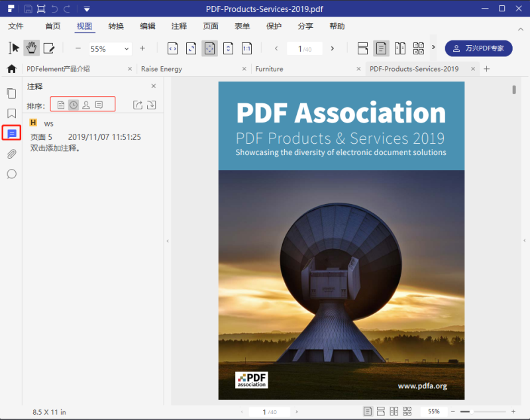
Task: Sort comments by author
Action: click(x=86, y=105)
